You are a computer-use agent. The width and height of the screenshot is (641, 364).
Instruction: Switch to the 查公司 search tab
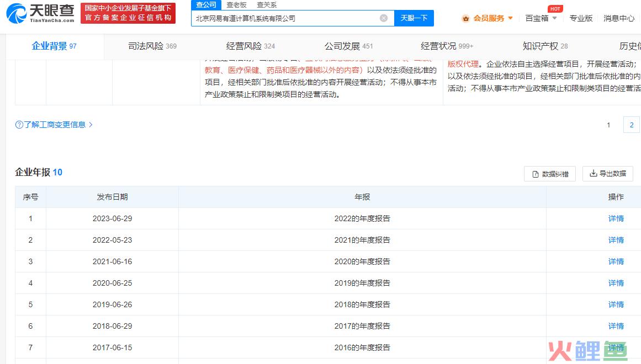[x=206, y=5]
